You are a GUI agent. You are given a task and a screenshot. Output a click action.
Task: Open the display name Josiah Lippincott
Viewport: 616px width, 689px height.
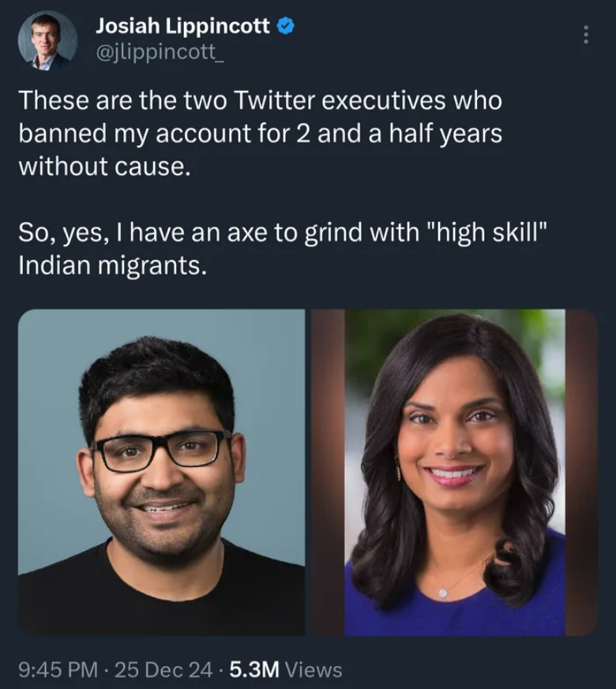[182, 26]
